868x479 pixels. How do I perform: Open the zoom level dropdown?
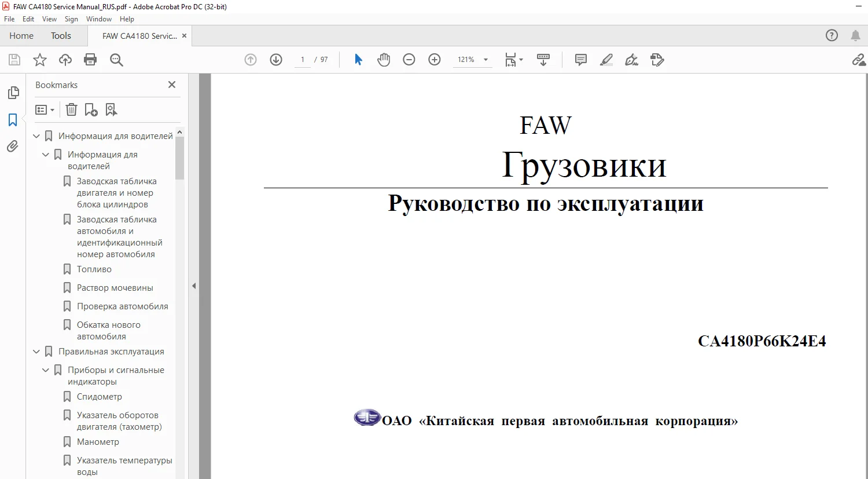pyautogui.click(x=486, y=60)
